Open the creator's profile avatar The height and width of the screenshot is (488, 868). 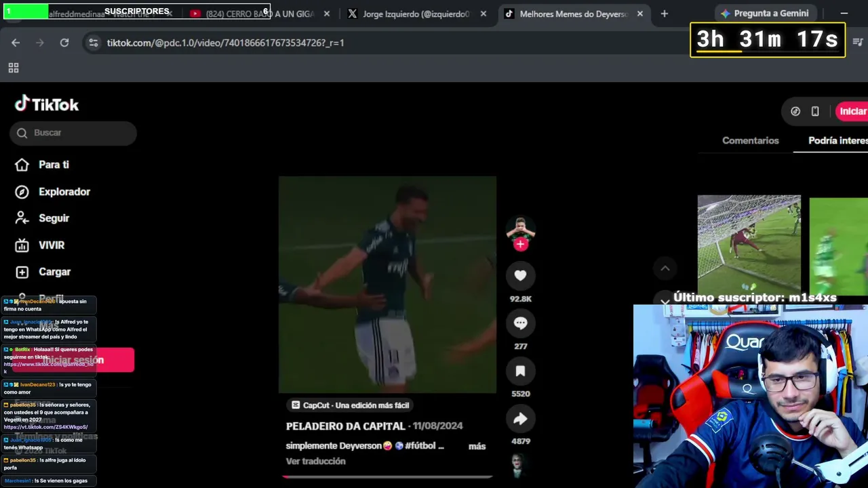click(520, 228)
